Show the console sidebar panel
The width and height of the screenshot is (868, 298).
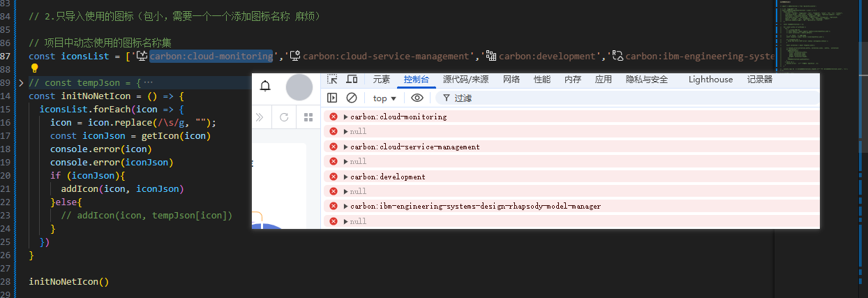point(333,98)
